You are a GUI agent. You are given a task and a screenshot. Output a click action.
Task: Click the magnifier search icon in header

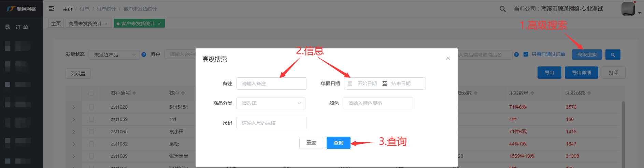[502, 9]
